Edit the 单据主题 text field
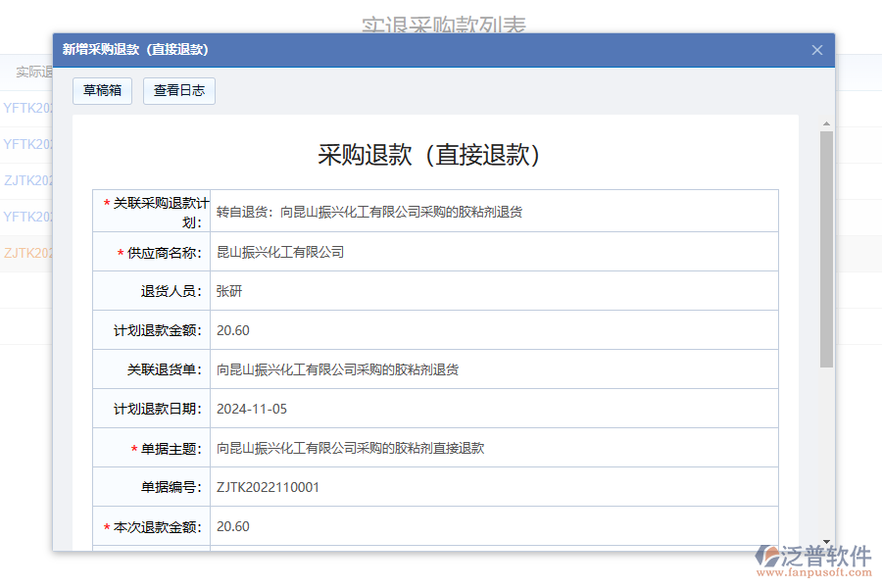The image size is (882, 588). click(490, 448)
